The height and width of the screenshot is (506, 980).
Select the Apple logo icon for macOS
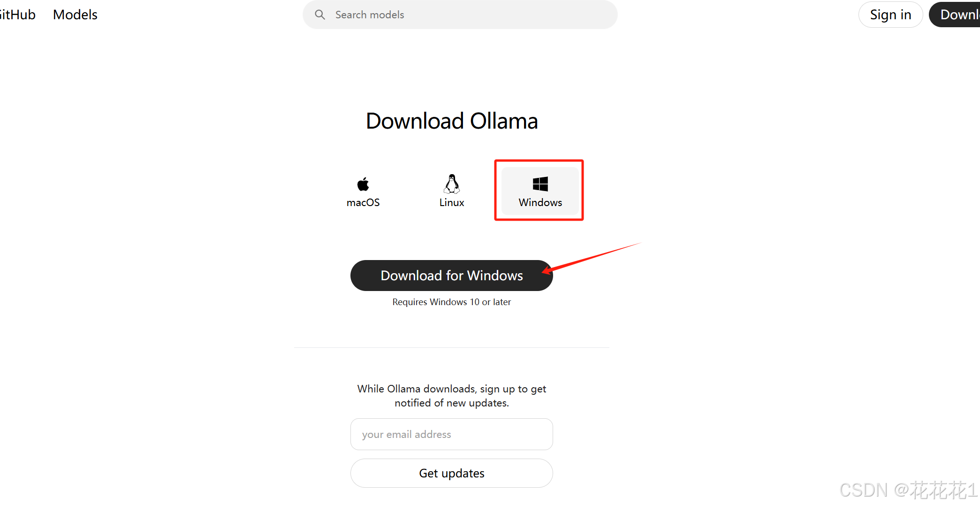click(363, 184)
